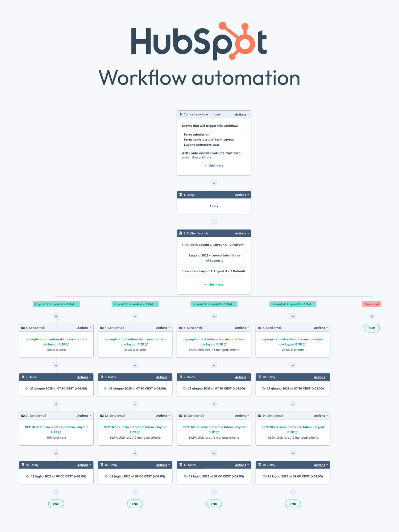
Task: Open Actions dropdown on 3. Send email
Action: tap(84, 328)
